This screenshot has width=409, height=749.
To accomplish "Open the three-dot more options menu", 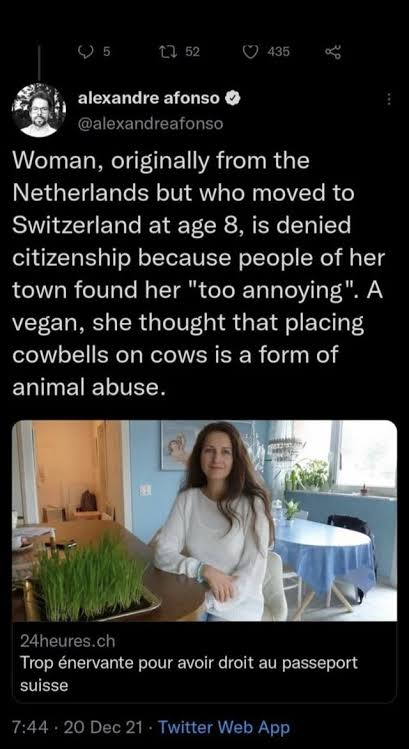I will (388, 99).
